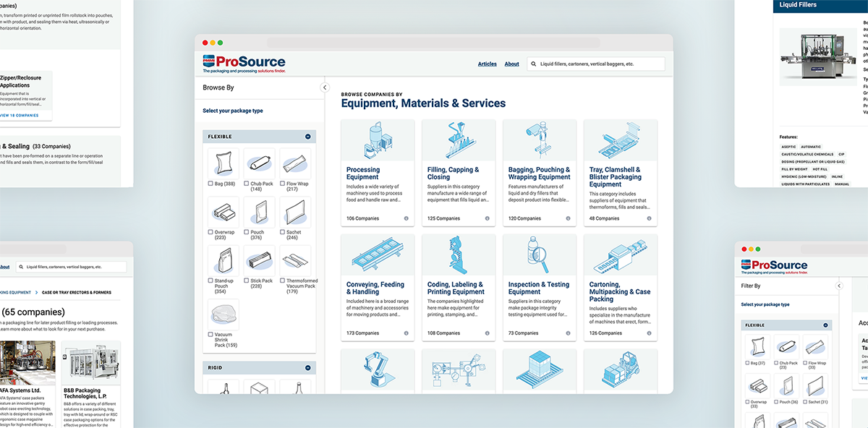This screenshot has width=868, height=428.
Task: Select the Stand-up Pouch package image
Action: [x=223, y=260]
